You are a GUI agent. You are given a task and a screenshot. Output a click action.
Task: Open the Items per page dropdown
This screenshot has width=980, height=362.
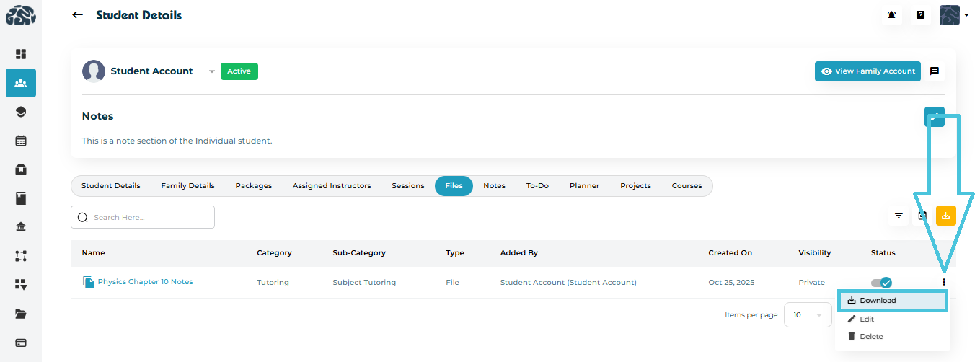(x=807, y=315)
